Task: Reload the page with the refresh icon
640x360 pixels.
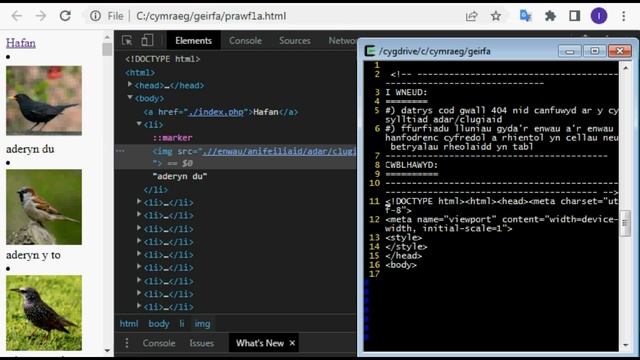Action: click(65, 16)
